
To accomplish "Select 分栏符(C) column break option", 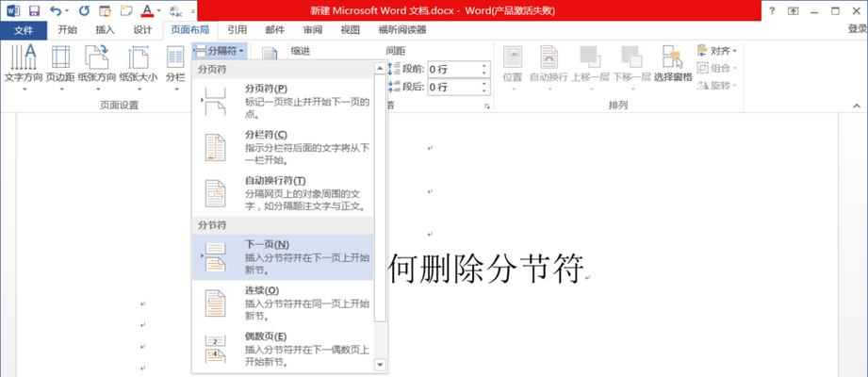I will (x=283, y=147).
